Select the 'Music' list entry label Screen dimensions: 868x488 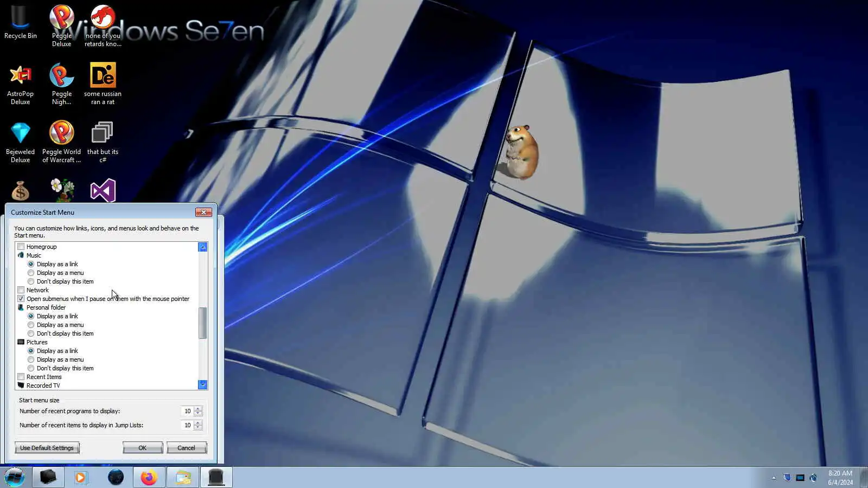click(34, 255)
